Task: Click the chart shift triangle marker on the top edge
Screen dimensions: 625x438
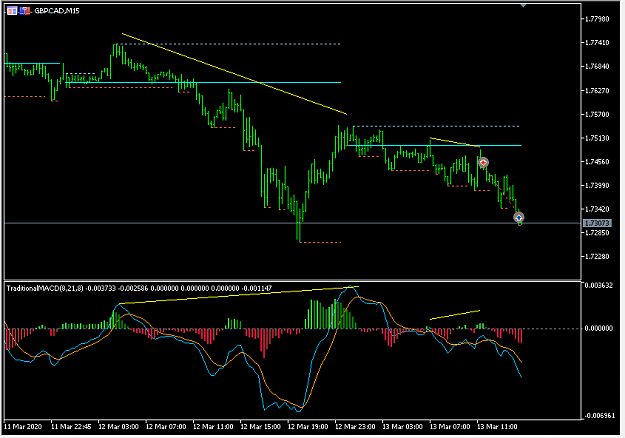Action: (x=523, y=5)
